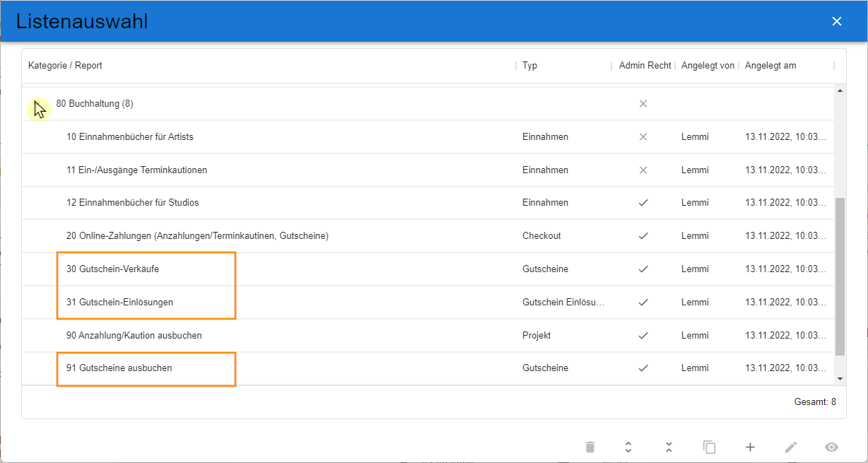Click Lemmi in 91 Gutscheine ausbuchen row
This screenshot has width=868, height=463.
click(x=695, y=368)
